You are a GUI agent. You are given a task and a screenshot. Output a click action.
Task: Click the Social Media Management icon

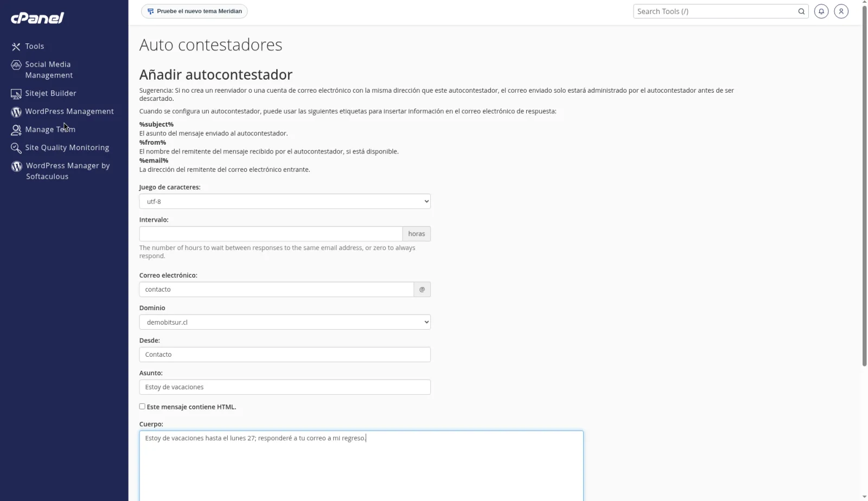tap(16, 65)
